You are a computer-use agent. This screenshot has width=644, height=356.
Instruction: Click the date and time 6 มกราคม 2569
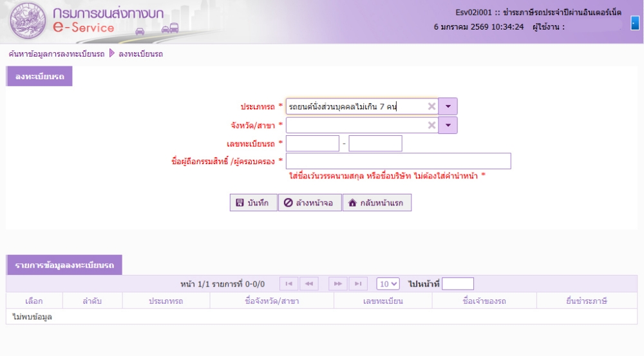click(478, 27)
